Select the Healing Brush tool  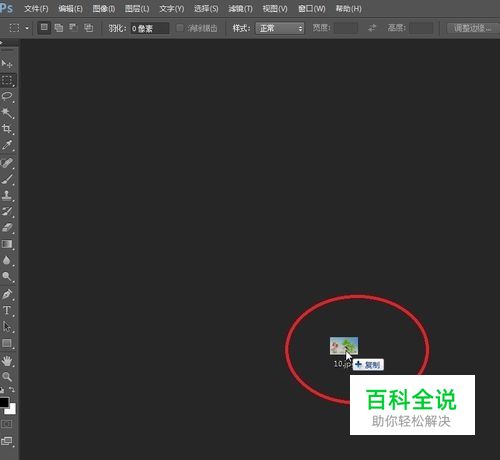7,163
